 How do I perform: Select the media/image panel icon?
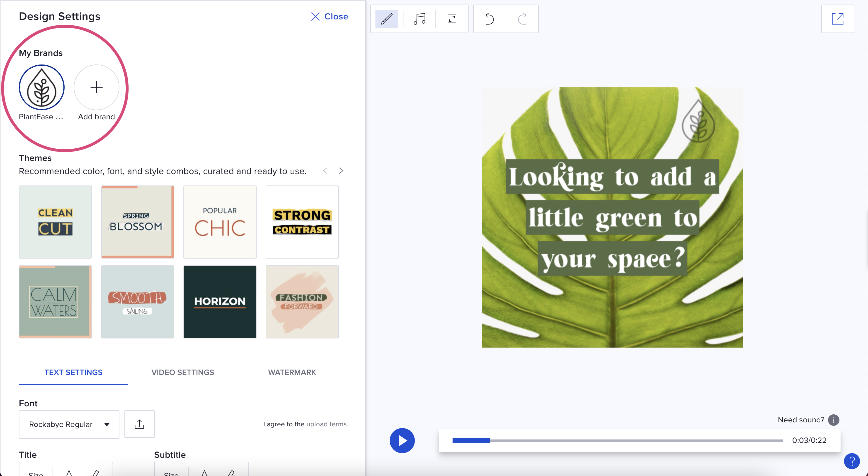pos(452,19)
